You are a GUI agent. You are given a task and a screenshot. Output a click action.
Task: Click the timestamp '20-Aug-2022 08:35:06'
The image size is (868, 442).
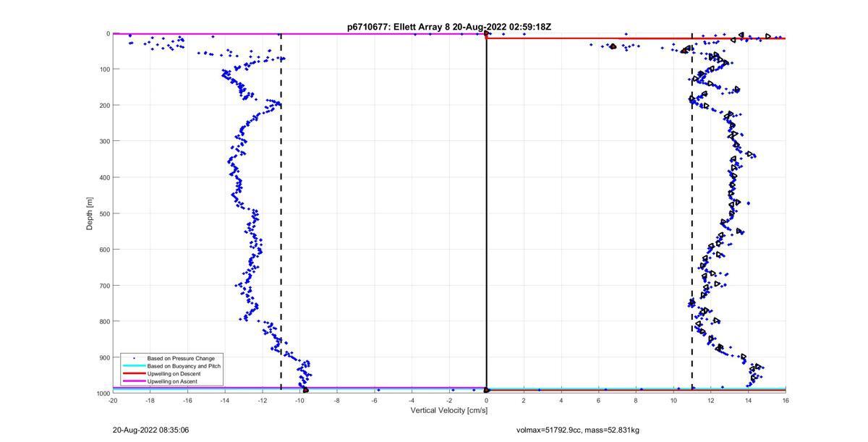(x=150, y=430)
